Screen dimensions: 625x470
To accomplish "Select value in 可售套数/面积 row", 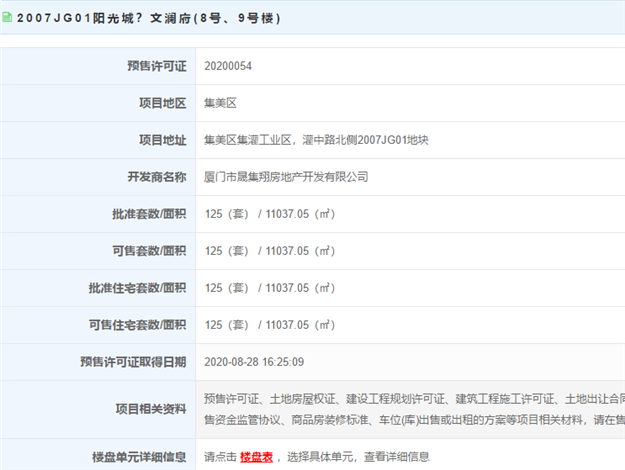I will click(x=270, y=251).
